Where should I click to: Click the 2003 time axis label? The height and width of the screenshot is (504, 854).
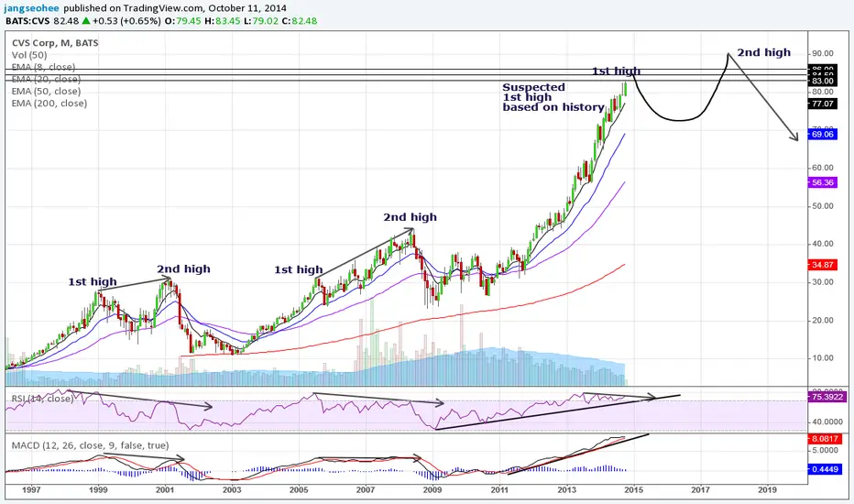pos(232,490)
